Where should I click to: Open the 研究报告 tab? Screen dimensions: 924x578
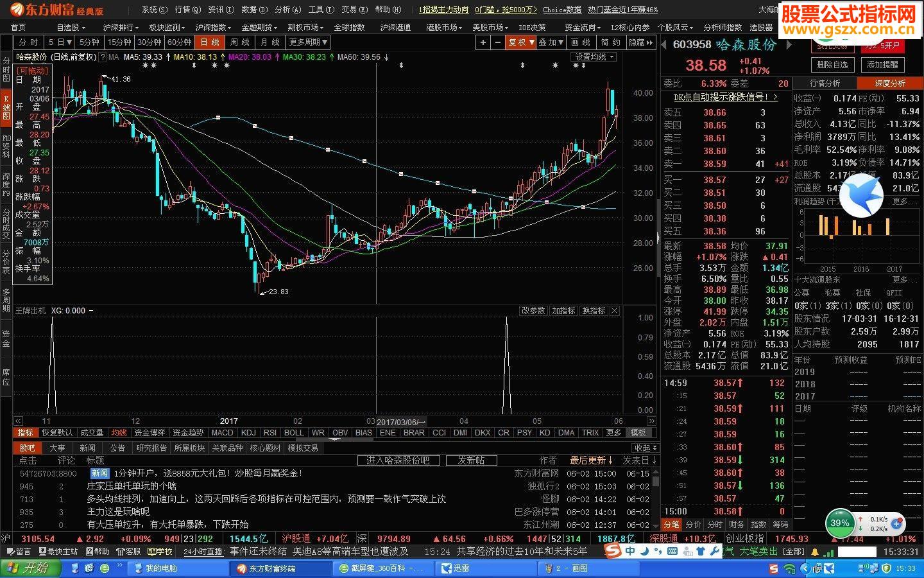click(151, 448)
